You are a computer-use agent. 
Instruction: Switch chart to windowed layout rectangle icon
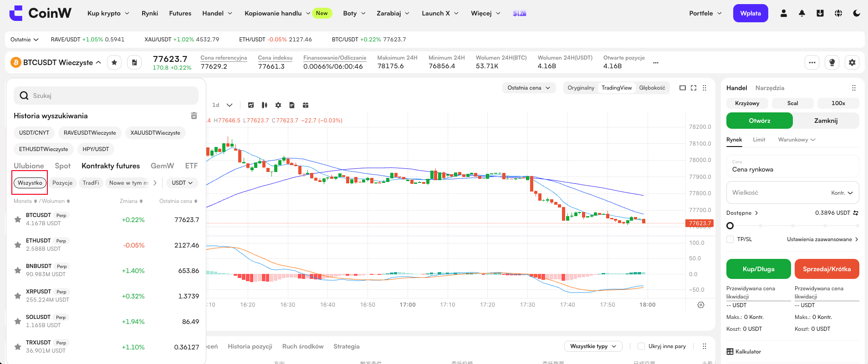(x=683, y=88)
